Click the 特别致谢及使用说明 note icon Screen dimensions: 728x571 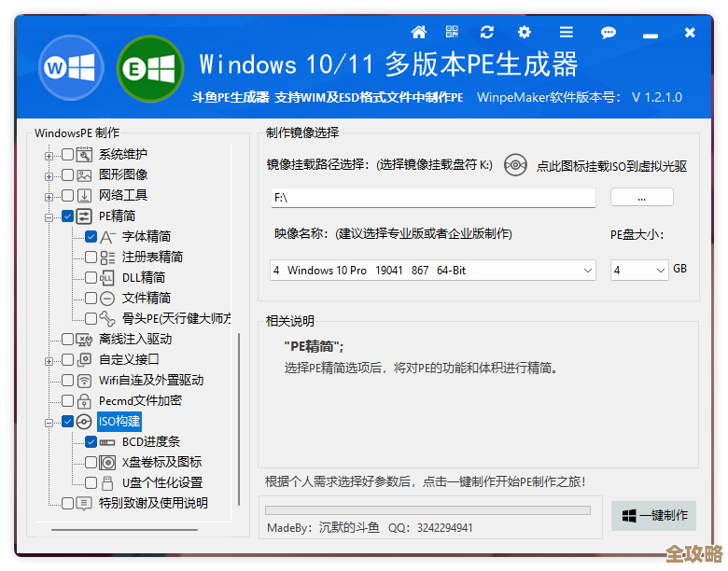(x=84, y=503)
